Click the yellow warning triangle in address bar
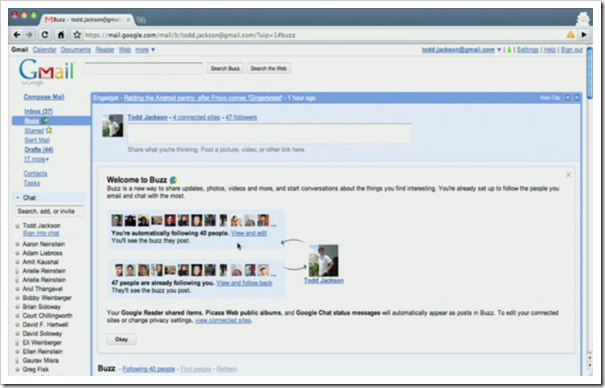 [x=570, y=35]
